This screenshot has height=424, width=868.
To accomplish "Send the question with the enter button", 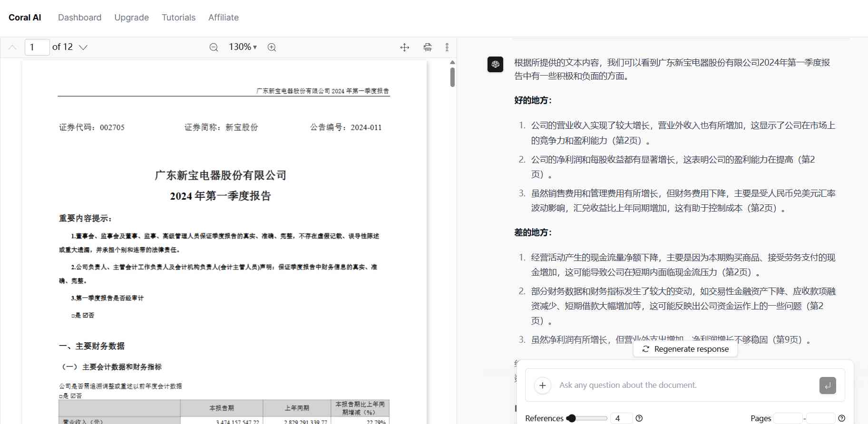I will click(828, 385).
